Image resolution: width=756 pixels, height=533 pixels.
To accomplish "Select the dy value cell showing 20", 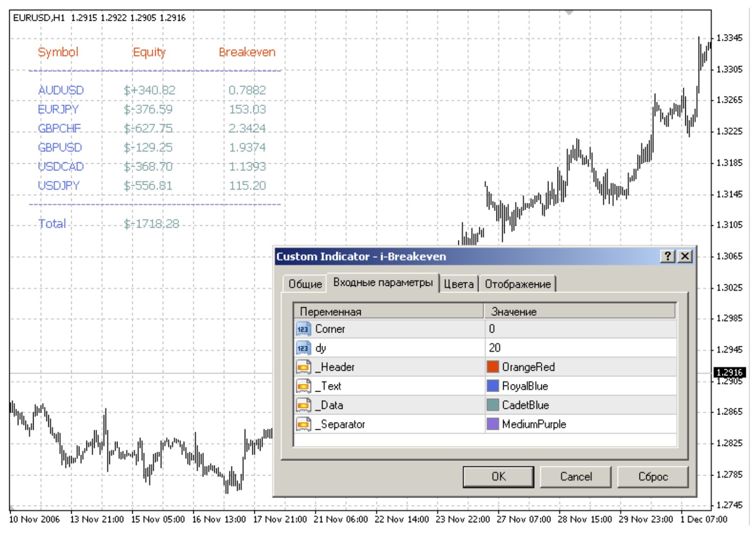I will (581, 348).
